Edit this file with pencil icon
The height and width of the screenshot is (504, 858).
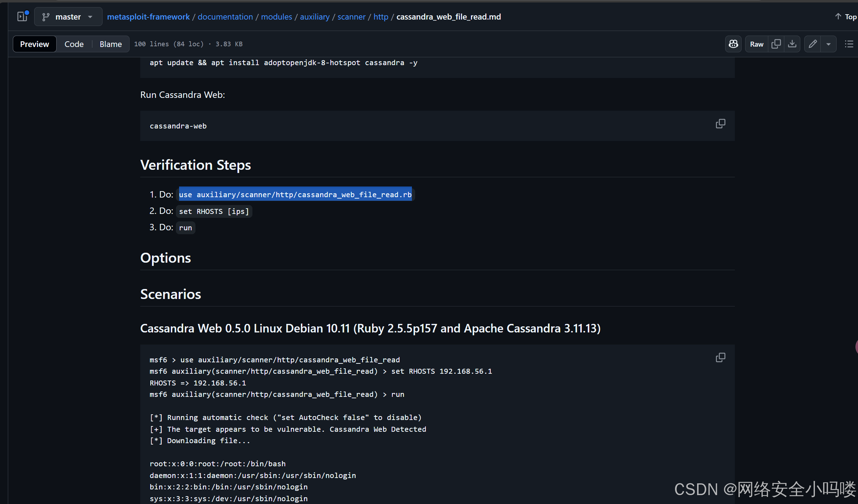click(813, 44)
